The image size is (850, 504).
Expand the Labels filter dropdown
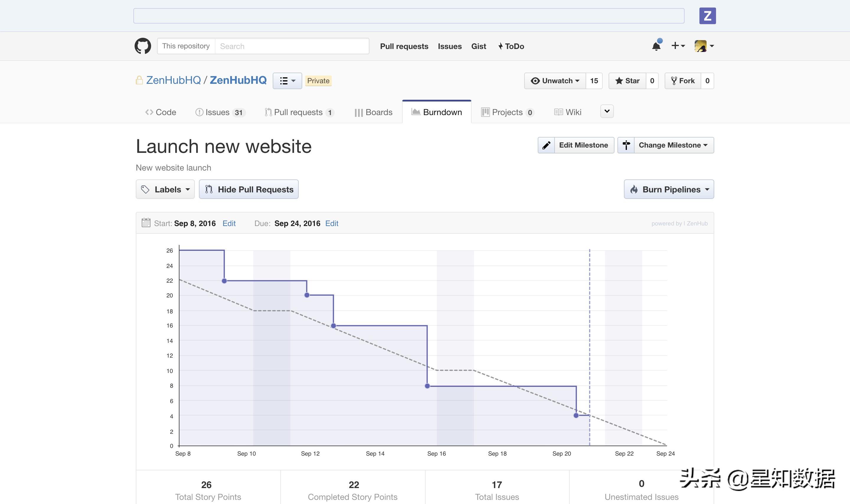point(165,189)
